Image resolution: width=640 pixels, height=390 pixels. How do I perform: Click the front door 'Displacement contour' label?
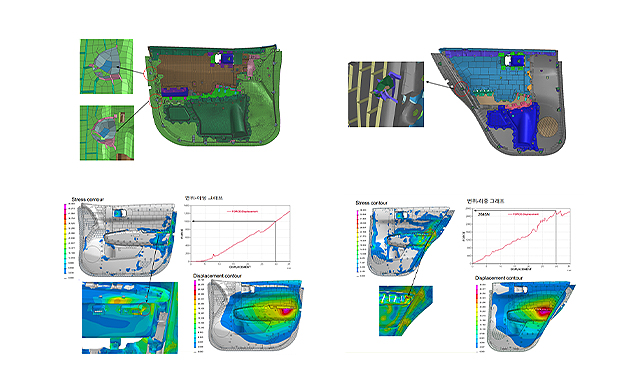tap(217, 276)
